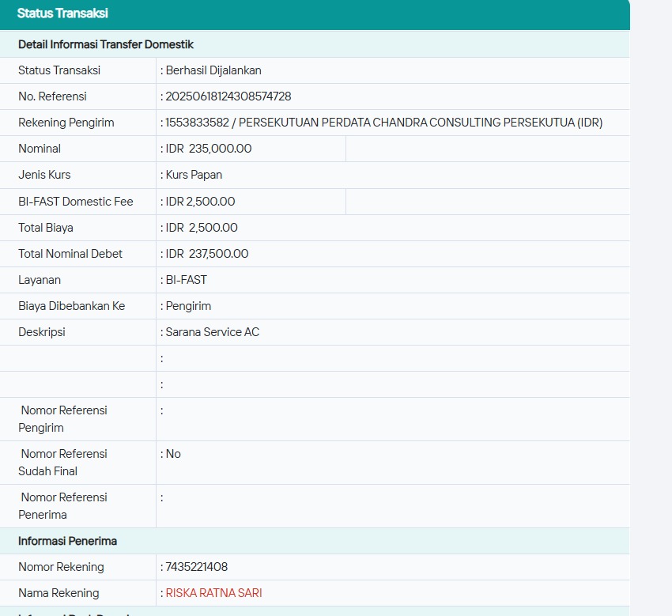Image resolution: width=672 pixels, height=616 pixels.
Task: Select the Berhasil Dijalankan status text
Action: coord(213,70)
